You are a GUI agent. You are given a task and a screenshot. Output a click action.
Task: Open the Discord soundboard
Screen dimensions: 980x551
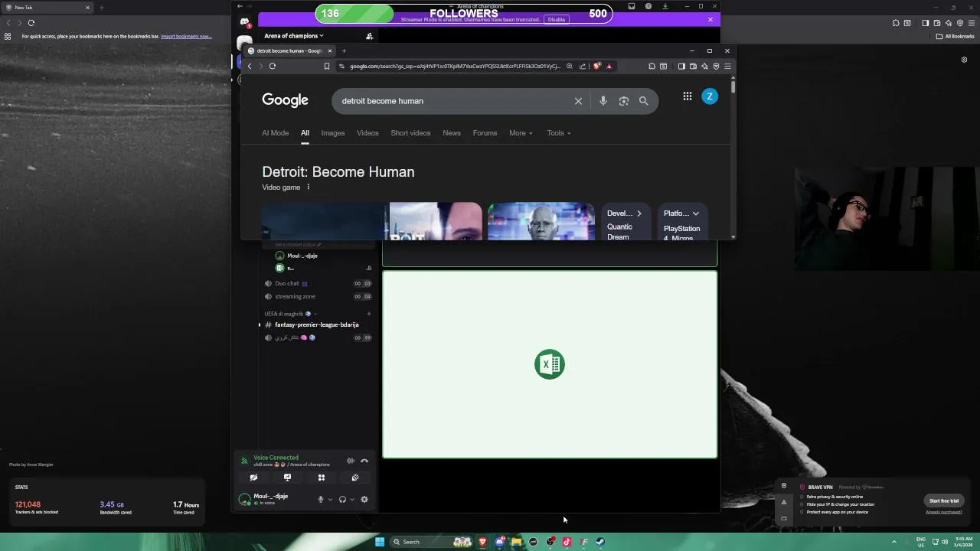pyautogui.click(x=355, y=478)
